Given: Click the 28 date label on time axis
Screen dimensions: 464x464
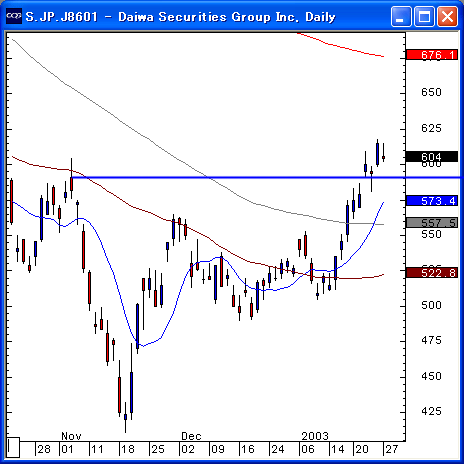Looking at the screenshot, I should tap(44, 449).
